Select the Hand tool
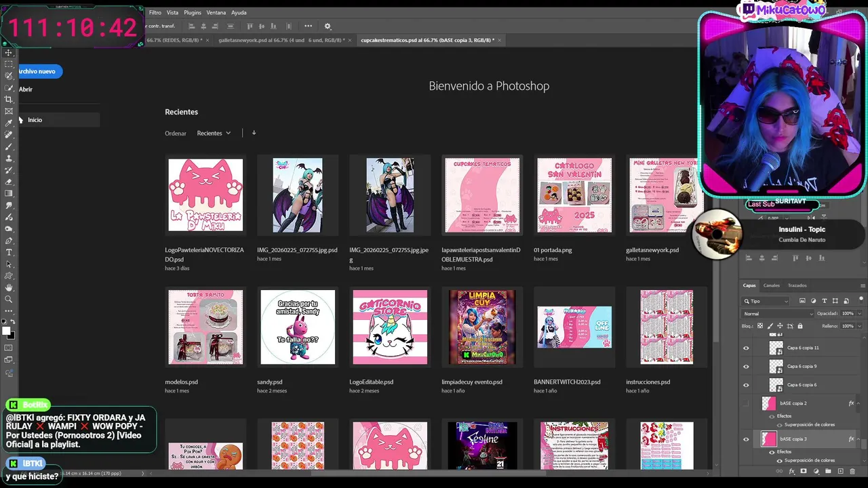Screen dimensions: 868x488 (9, 288)
